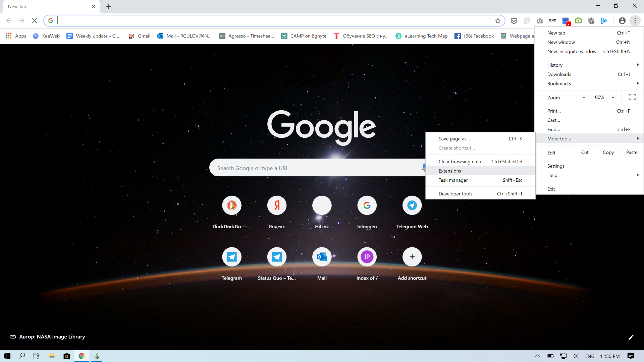The height and width of the screenshot is (362, 644).
Task: Open a new tab with plus button
Action: 109,7
